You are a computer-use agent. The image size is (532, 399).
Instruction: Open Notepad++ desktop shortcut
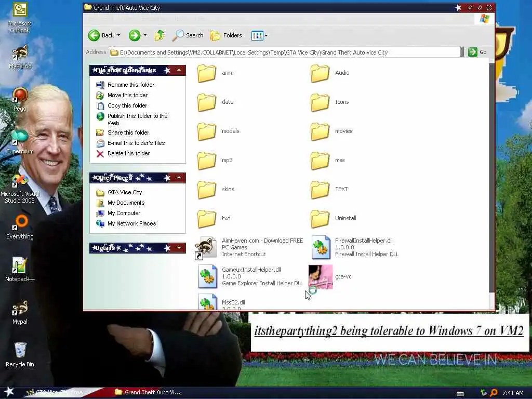click(x=20, y=270)
